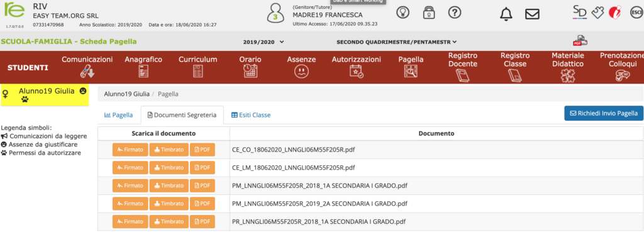Viewport: 644px width, 237px height.
Task: Open the notifications bell icon
Action: 506,14
